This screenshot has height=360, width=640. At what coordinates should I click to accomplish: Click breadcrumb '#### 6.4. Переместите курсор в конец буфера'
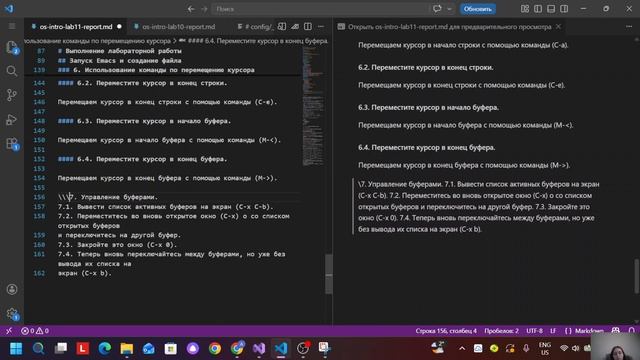pyautogui.click(x=258, y=41)
